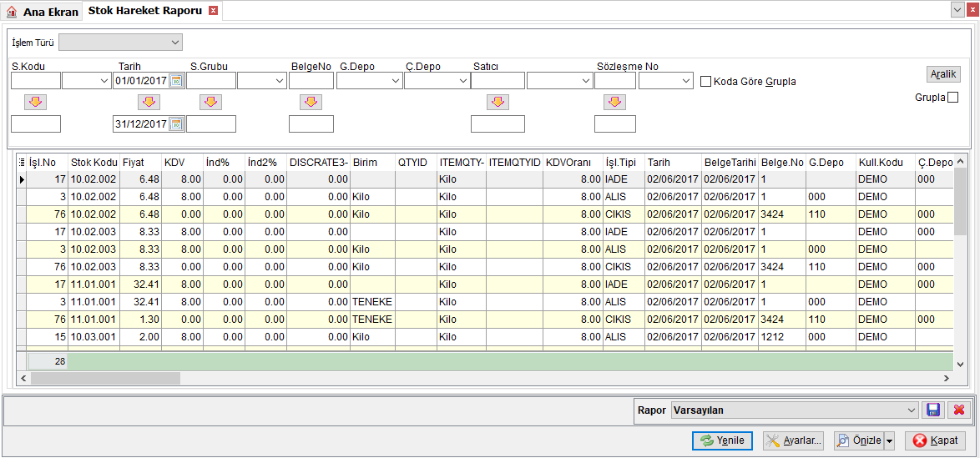The width and height of the screenshot is (980, 458).
Task: Click the KDVOranı column header
Action: [573, 163]
